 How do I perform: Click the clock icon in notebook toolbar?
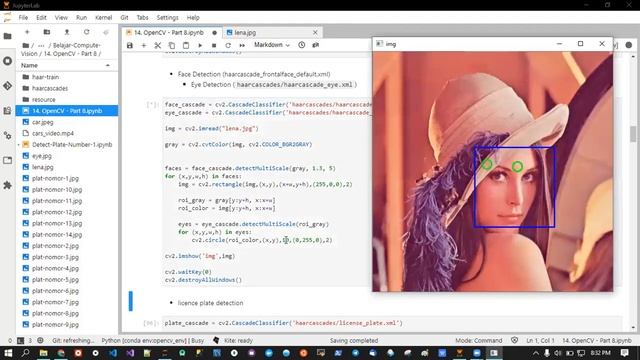point(302,45)
